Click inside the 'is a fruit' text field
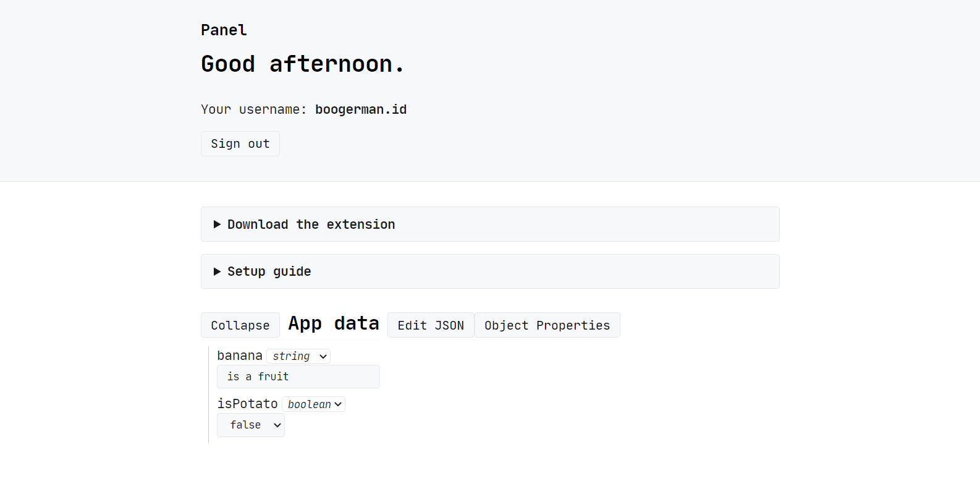The image size is (980, 478). (x=298, y=376)
